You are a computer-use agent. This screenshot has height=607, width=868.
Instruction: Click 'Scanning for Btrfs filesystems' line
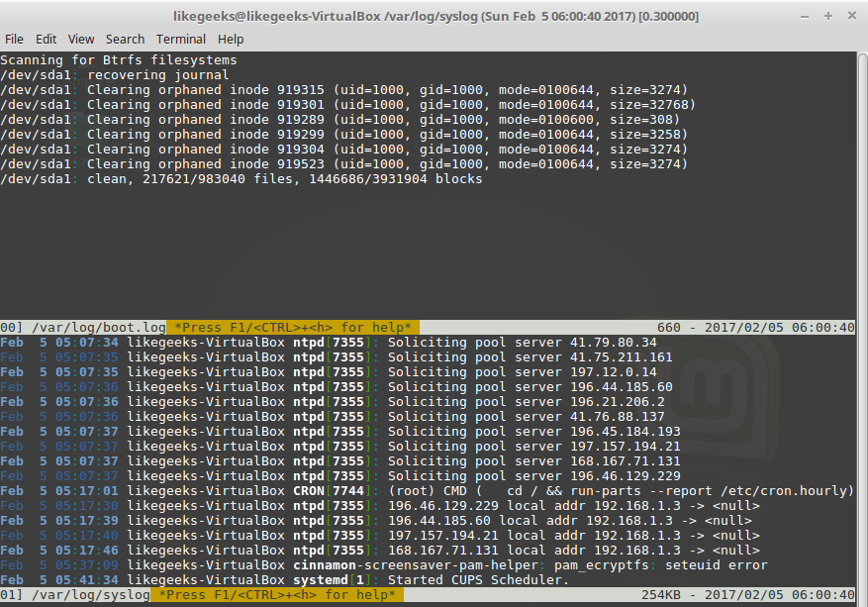point(119,59)
